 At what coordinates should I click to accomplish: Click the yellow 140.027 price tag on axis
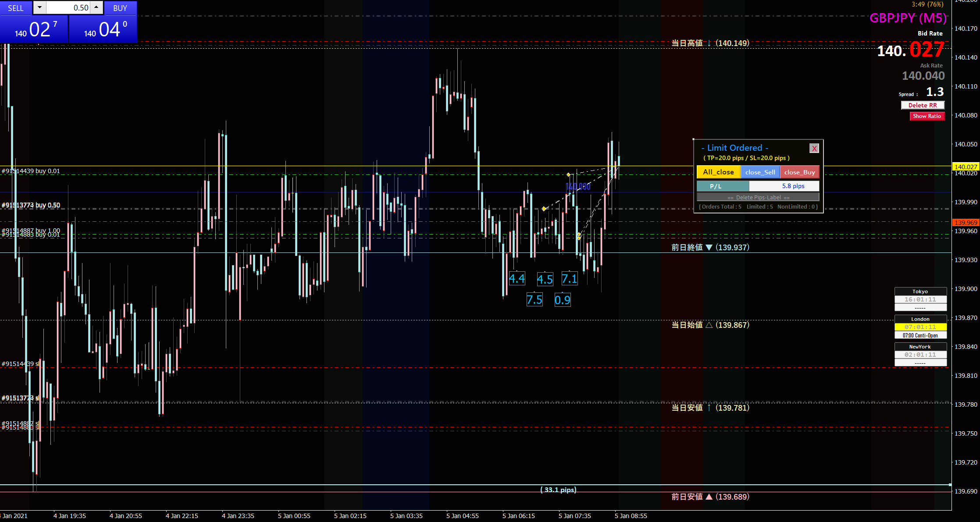click(x=966, y=167)
